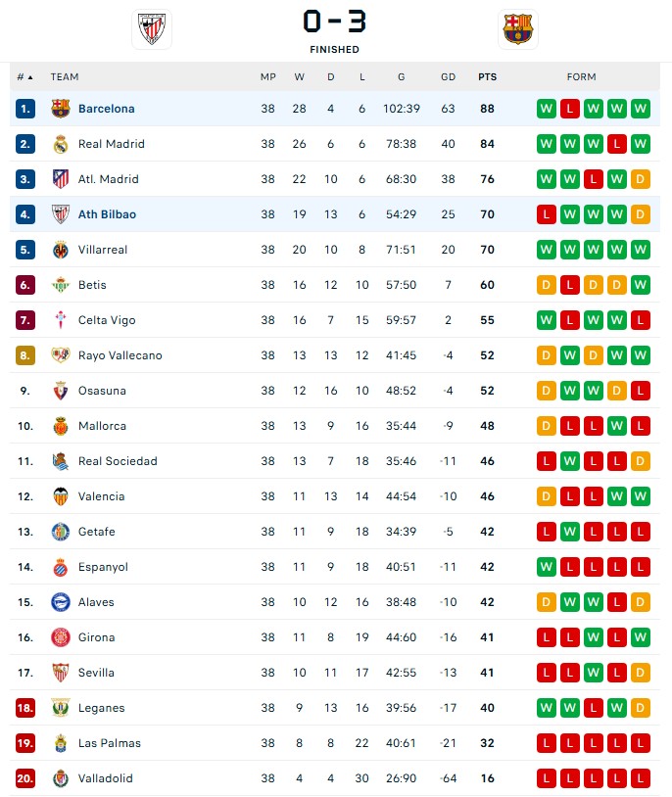Sort table by the # rank column
The image size is (672, 797).
tap(24, 77)
